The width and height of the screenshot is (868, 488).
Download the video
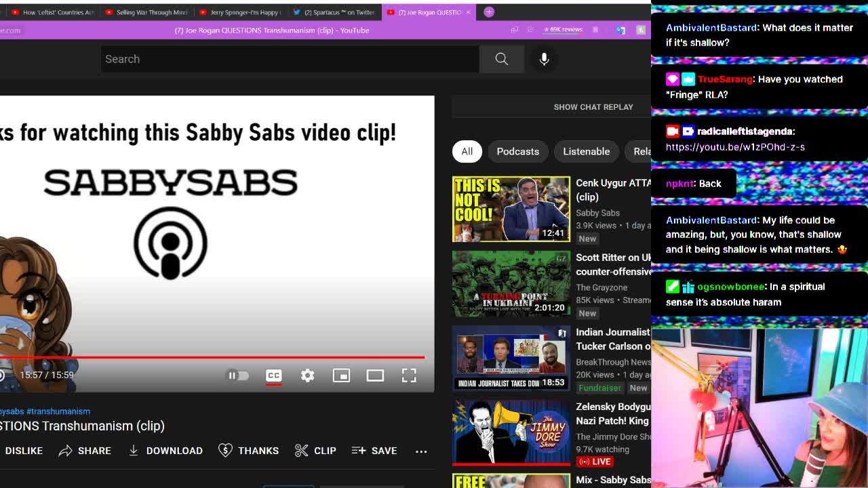[x=165, y=451]
